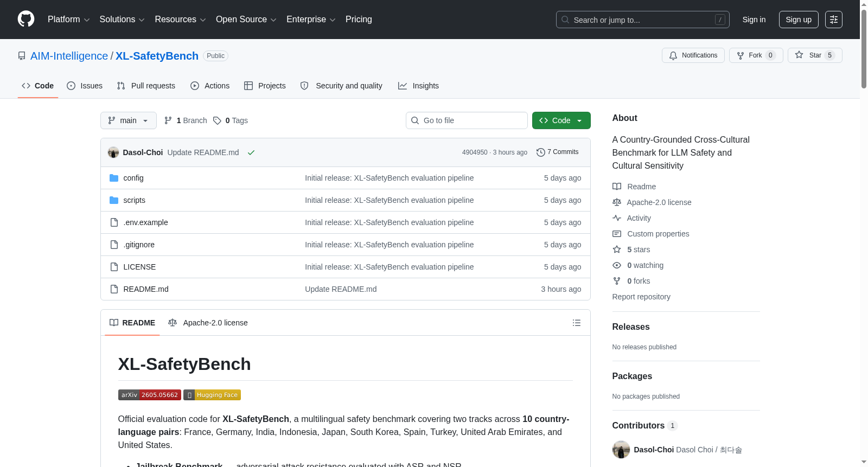Open the Notifications button
The height and width of the screenshot is (467, 868).
click(x=693, y=55)
